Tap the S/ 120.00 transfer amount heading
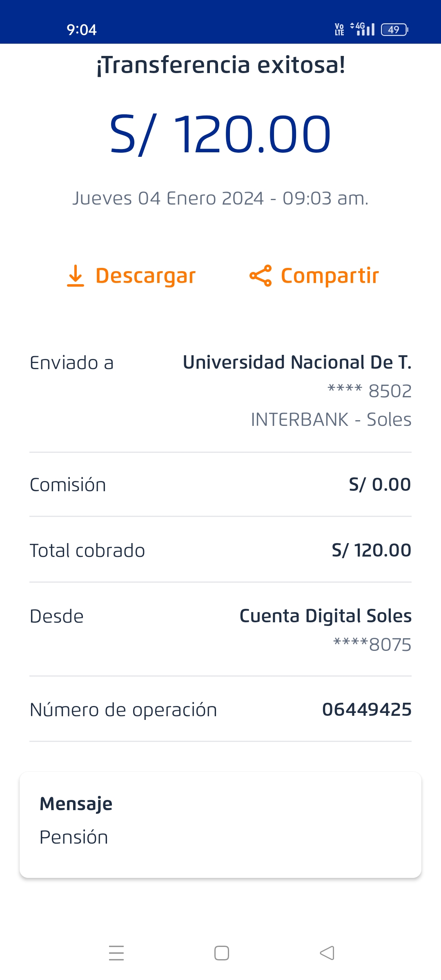The width and height of the screenshot is (441, 980). 220,134
